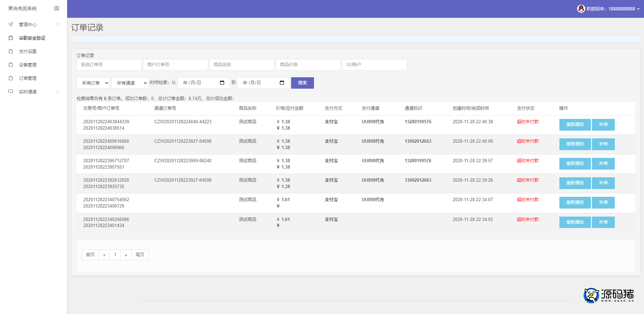The image size is (644, 314).
Task: Click the clipboard icon next to 支付设置
Action: pos(11,51)
